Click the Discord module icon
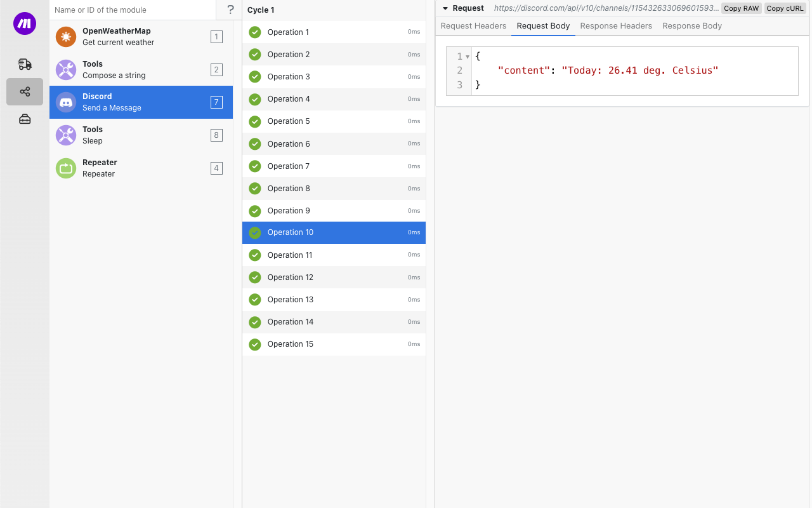Image resolution: width=812 pixels, height=508 pixels. 66,102
